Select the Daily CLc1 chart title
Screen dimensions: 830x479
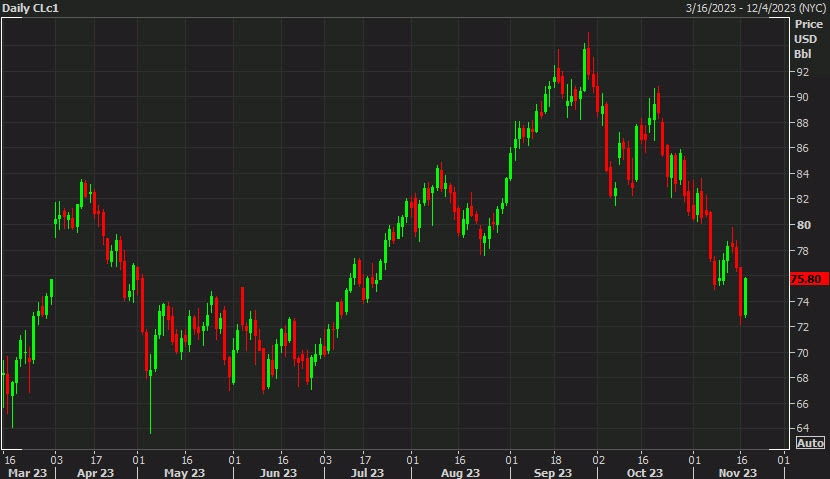(30, 8)
